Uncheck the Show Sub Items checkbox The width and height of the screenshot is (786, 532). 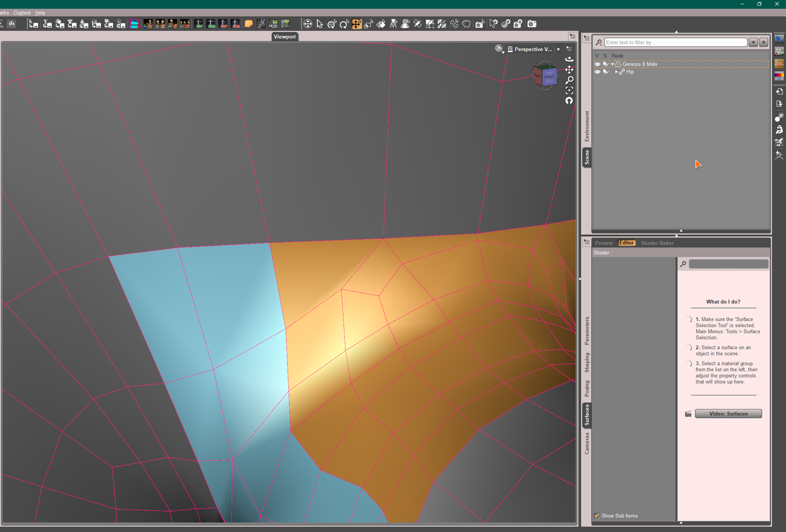(x=597, y=515)
